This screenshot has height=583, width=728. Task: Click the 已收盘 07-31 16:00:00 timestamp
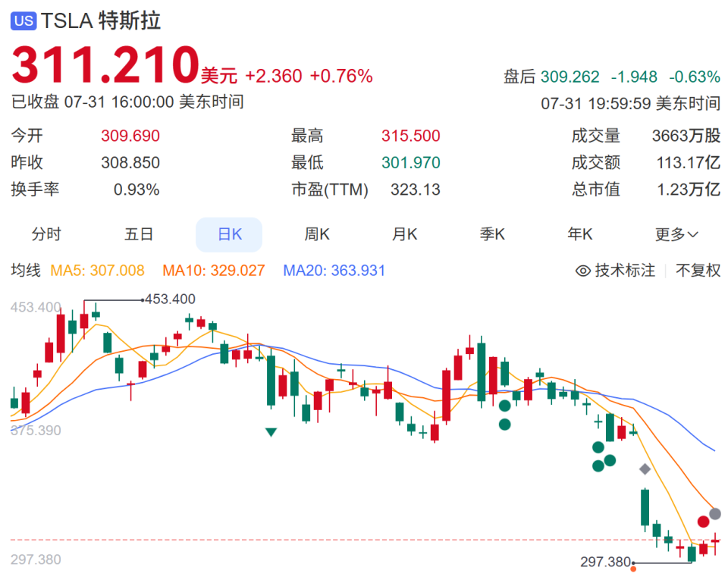tap(127, 102)
